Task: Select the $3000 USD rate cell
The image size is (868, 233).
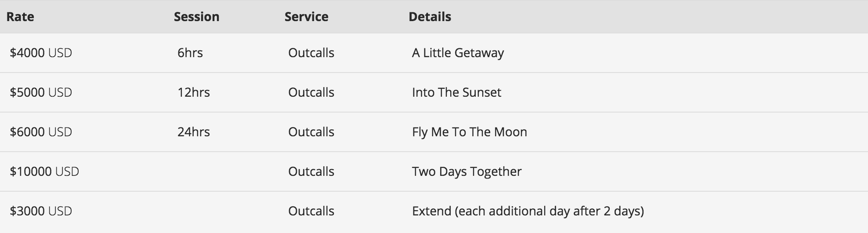Action: pyautogui.click(x=41, y=211)
